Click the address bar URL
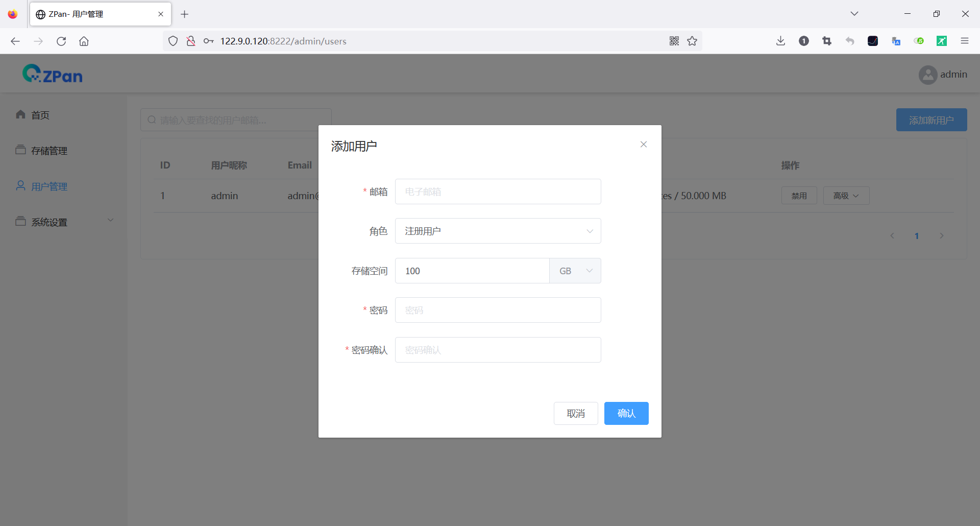Viewport: 980px width, 526px height. point(283,41)
